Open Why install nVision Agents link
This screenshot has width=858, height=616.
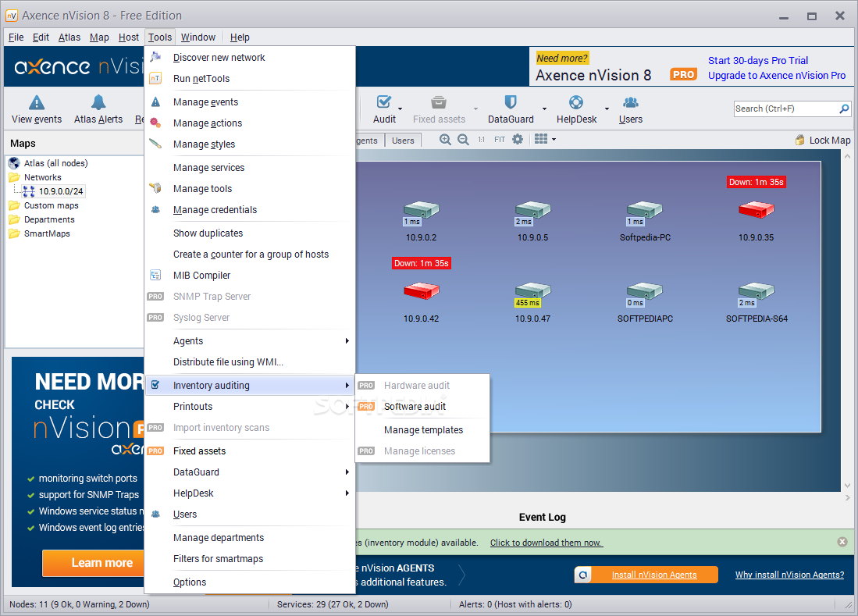(x=789, y=575)
